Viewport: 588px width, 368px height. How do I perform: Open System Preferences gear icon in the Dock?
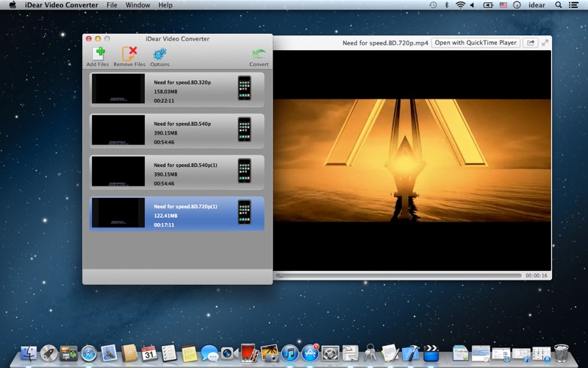click(x=330, y=353)
